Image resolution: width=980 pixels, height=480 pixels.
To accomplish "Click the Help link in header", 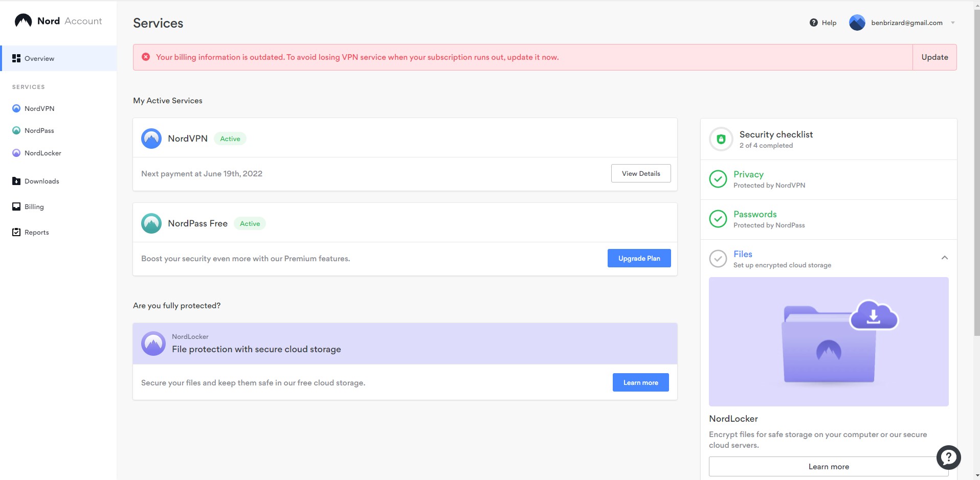I will [829, 22].
